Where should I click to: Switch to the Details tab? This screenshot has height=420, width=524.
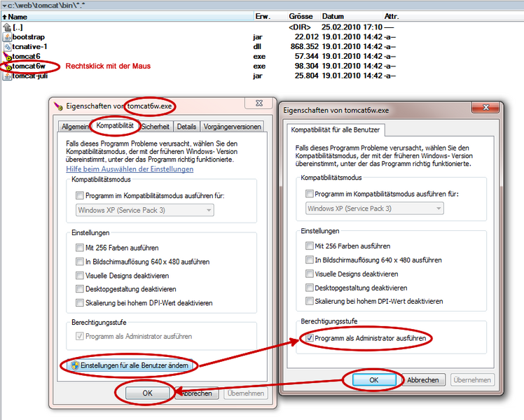(186, 127)
